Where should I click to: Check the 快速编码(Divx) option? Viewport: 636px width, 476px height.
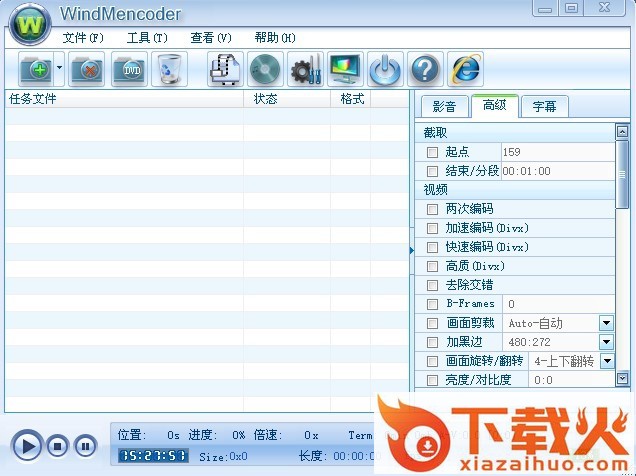pyautogui.click(x=432, y=247)
